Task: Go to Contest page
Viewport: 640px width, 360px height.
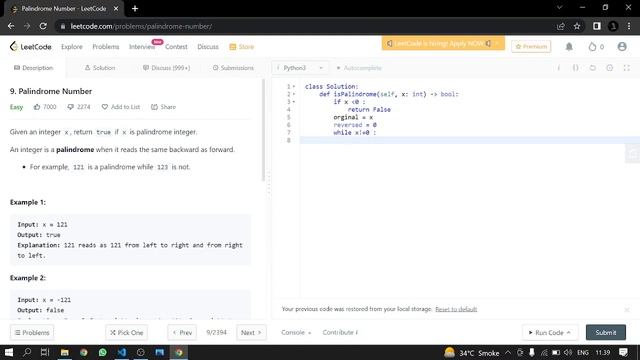Action: (176, 47)
